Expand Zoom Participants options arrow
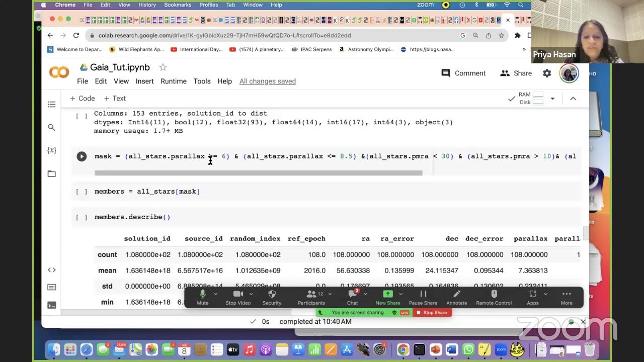 (x=330, y=294)
